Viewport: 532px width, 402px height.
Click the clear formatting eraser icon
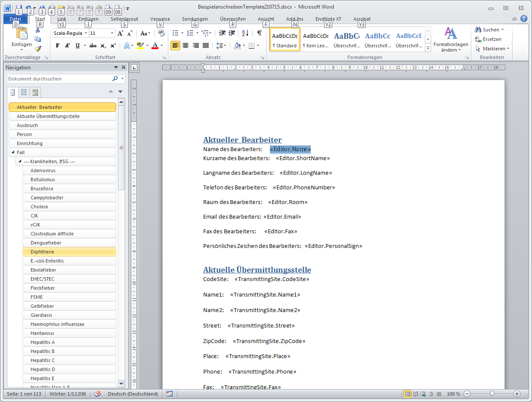(161, 33)
